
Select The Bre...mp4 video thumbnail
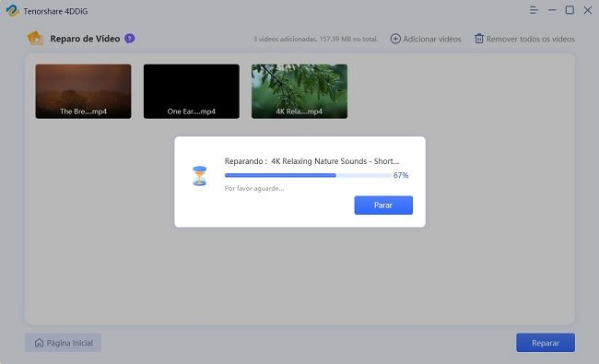83,91
